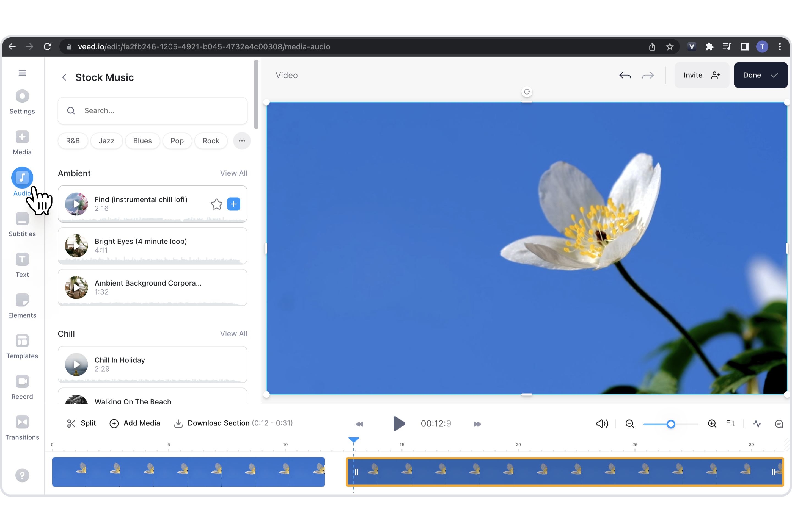The height and width of the screenshot is (532, 792).
Task: Split the clip with the scissors tool
Action: point(81,423)
